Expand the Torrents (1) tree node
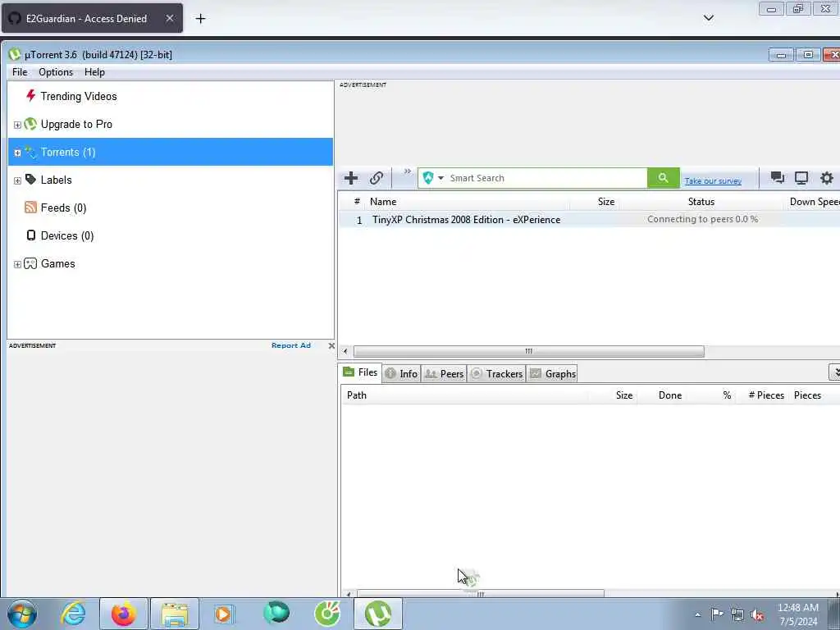The width and height of the screenshot is (840, 630). click(x=17, y=153)
